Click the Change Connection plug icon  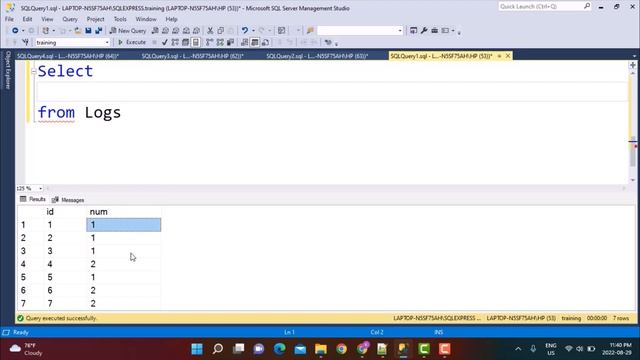coord(25,42)
